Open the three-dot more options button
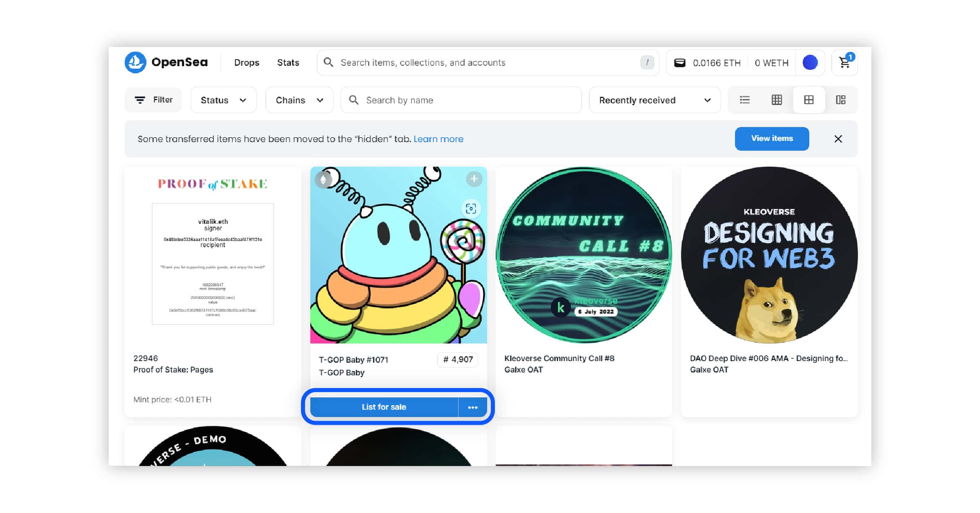 [472, 407]
